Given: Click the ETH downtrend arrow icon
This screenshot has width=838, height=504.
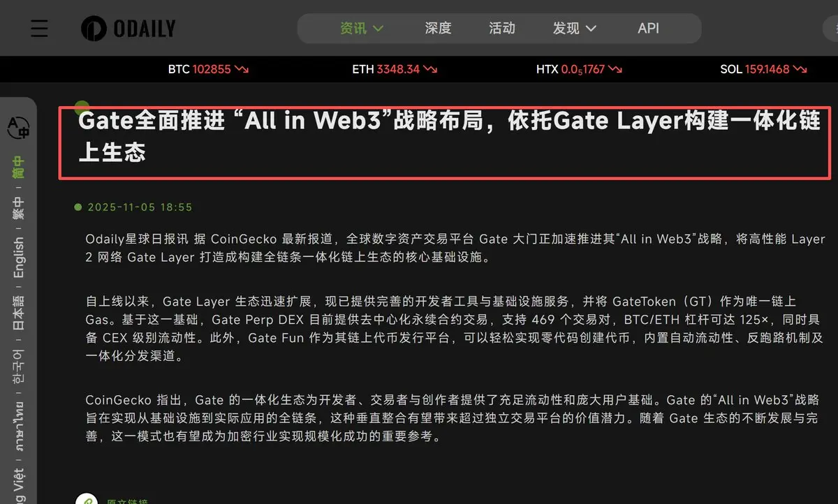Looking at the screenshot, I should coord(431,69).
